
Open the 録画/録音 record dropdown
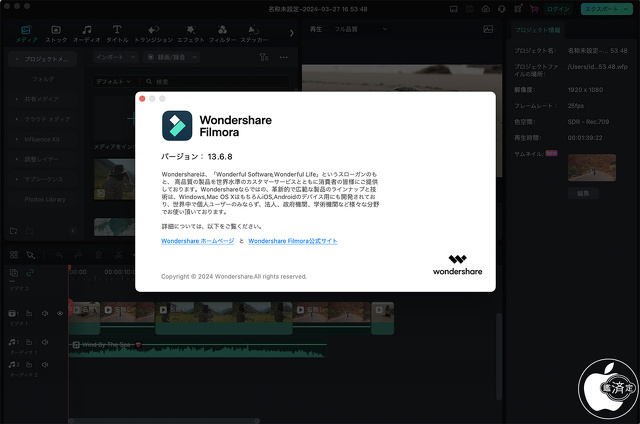[x=172, y=57]
